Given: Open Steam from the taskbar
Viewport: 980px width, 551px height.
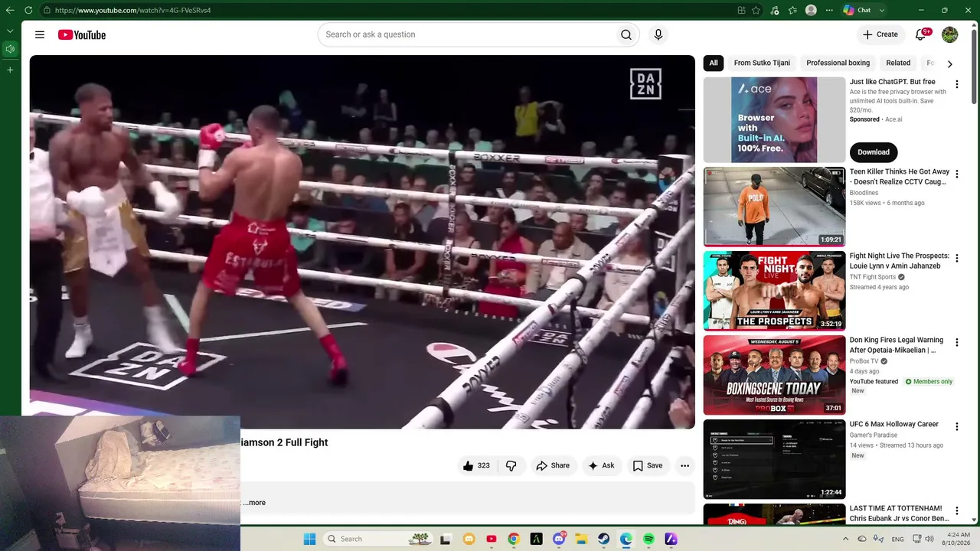Looking at the screenshot, I should [x=603, y=539].
